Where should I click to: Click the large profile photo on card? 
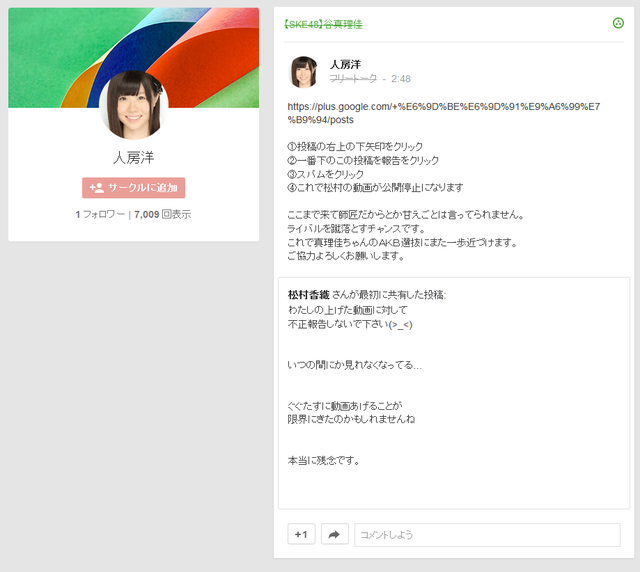[x=133, y=105]
